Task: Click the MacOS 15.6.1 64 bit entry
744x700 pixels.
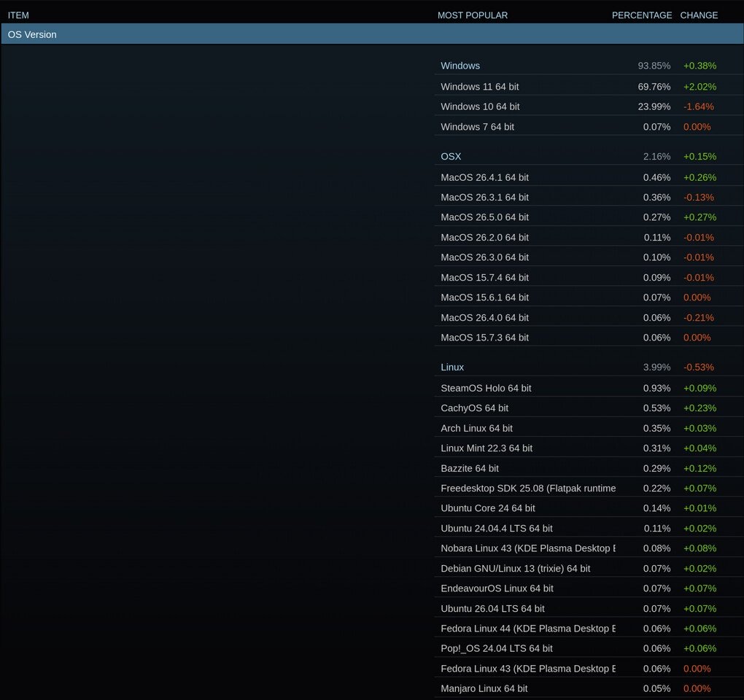Action: (484, 297)
